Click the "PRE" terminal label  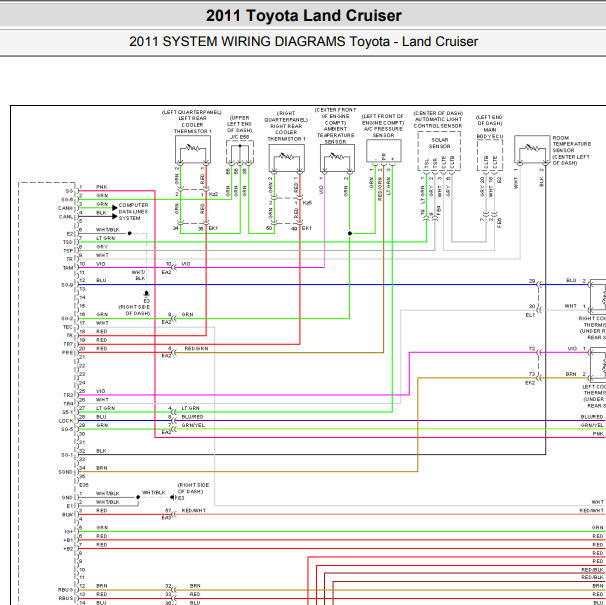pos(67,353)
